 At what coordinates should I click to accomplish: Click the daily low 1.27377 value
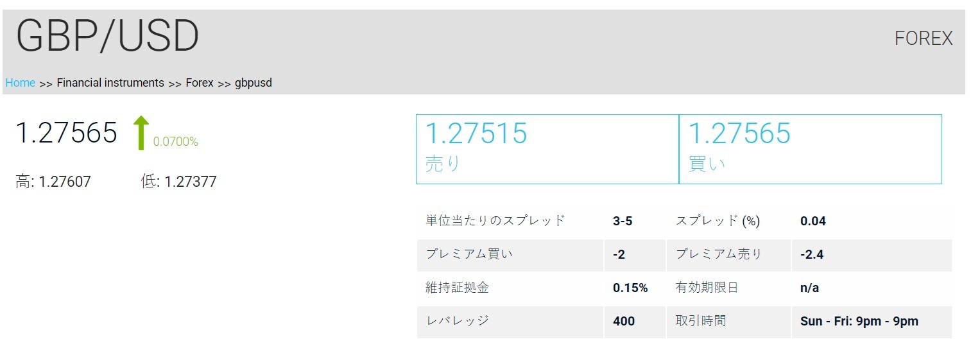(x=191, y=182)
